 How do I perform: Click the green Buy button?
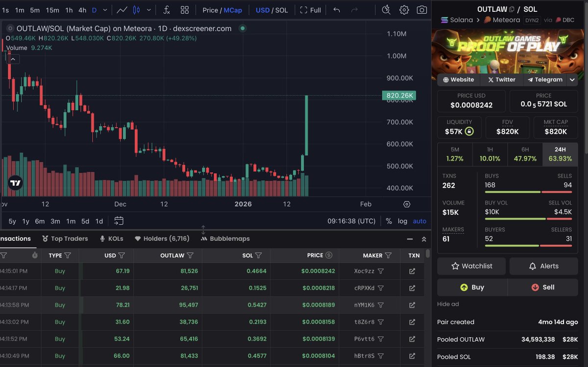471,288
